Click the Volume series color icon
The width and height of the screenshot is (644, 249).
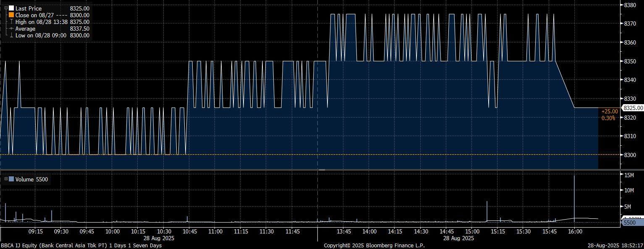[x=11, y=179]
